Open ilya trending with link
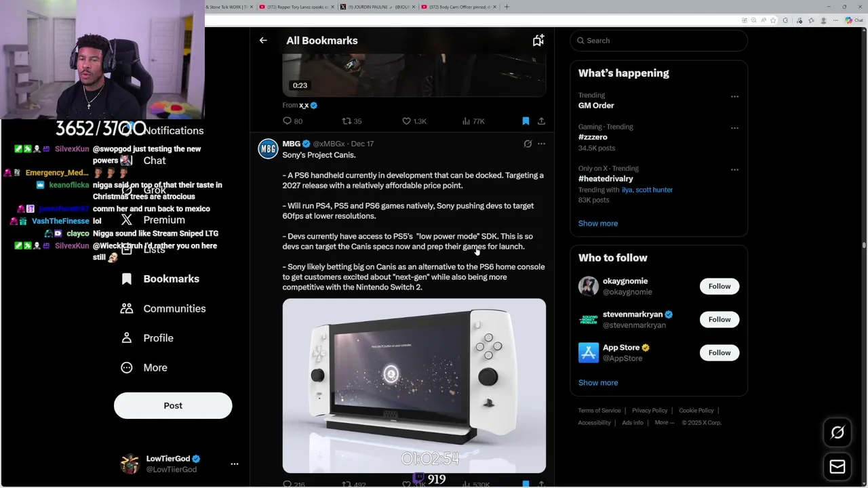The height and width of the screenshot is (488, 868). click(627, 190)
